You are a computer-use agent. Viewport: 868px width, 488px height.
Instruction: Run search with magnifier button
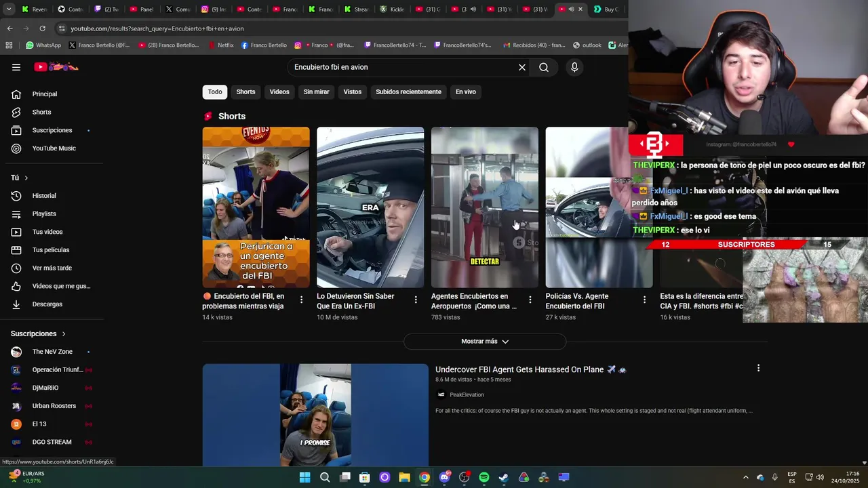544,67
